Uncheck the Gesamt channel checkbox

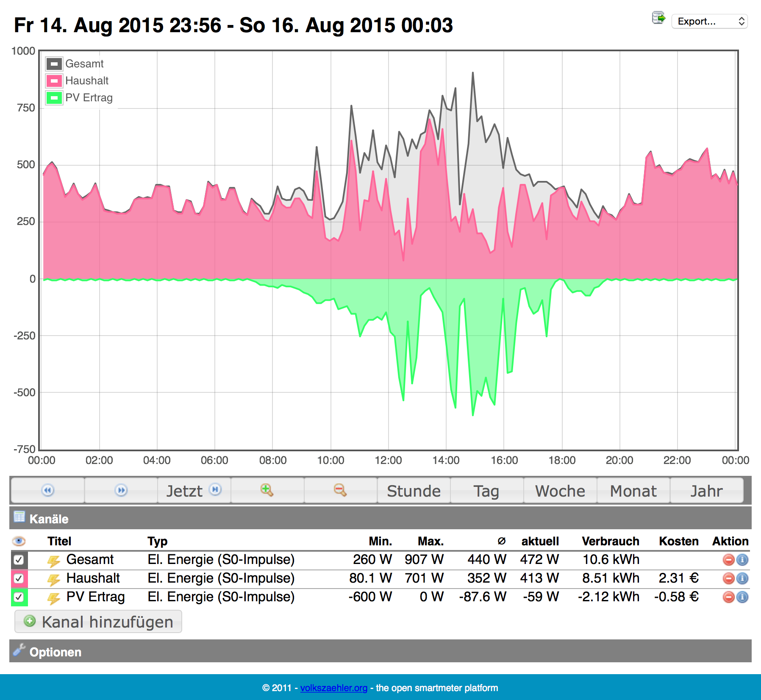[x=19, y=560]
